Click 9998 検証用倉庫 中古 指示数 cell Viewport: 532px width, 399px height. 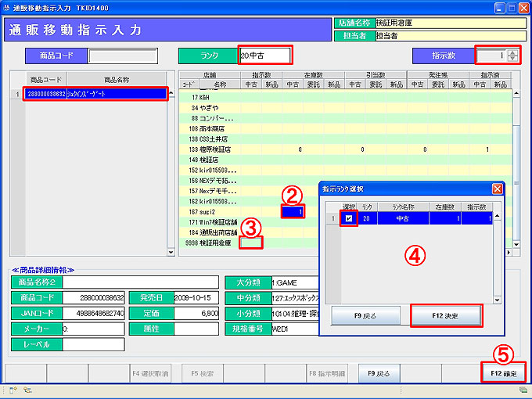pos(251,243)
